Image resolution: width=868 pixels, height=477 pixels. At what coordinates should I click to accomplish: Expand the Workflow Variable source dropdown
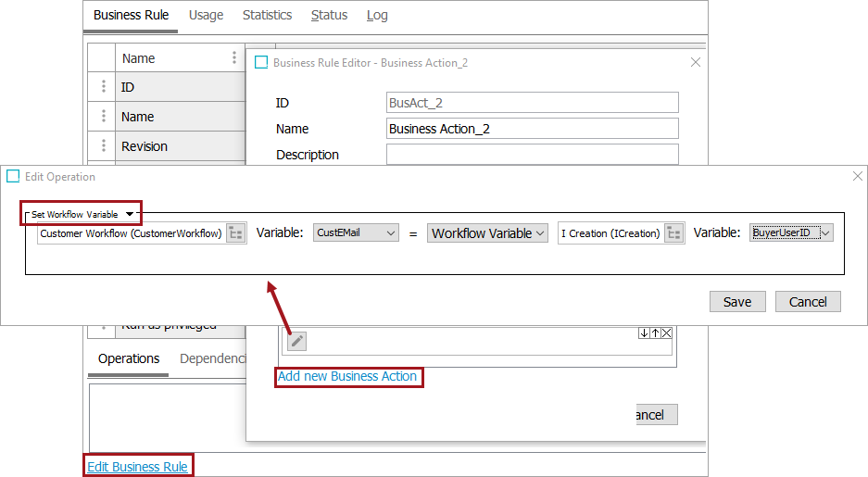pos(540,233)
